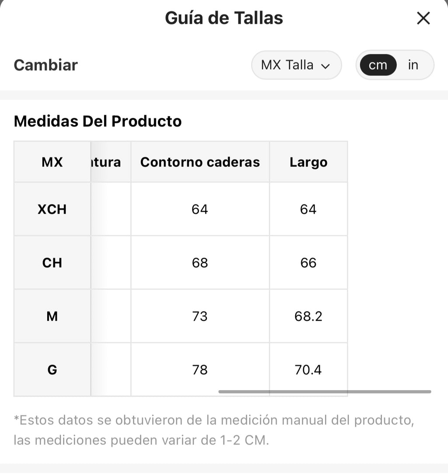Click the Cambiar label
448x476 pixels.
[46, 65]
